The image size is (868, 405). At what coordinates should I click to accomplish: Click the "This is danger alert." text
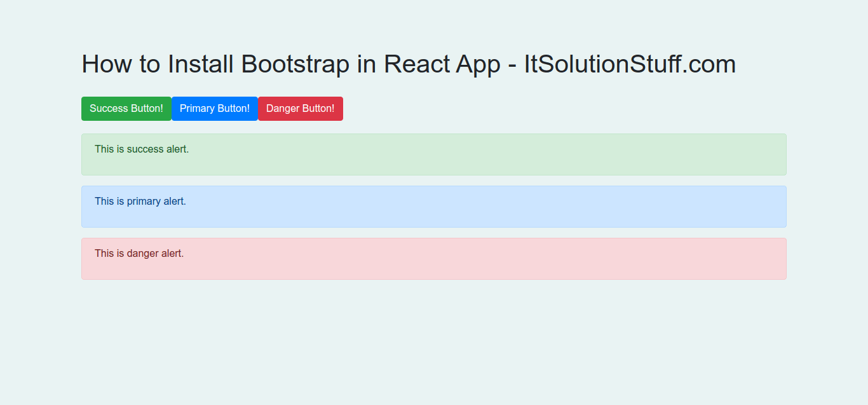(x=139, y=254)
